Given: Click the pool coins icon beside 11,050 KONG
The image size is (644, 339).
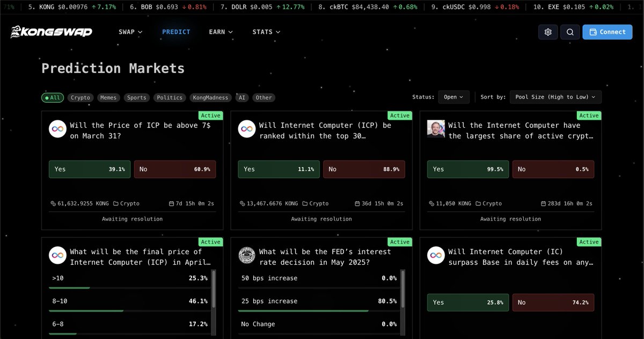Looking at the screenshot, I should coord(431,204).
